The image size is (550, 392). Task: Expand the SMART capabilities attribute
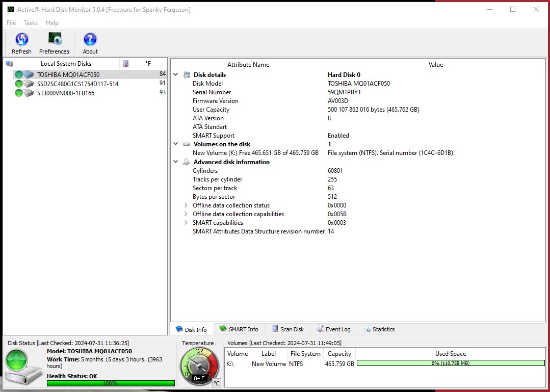click(186, 223)
